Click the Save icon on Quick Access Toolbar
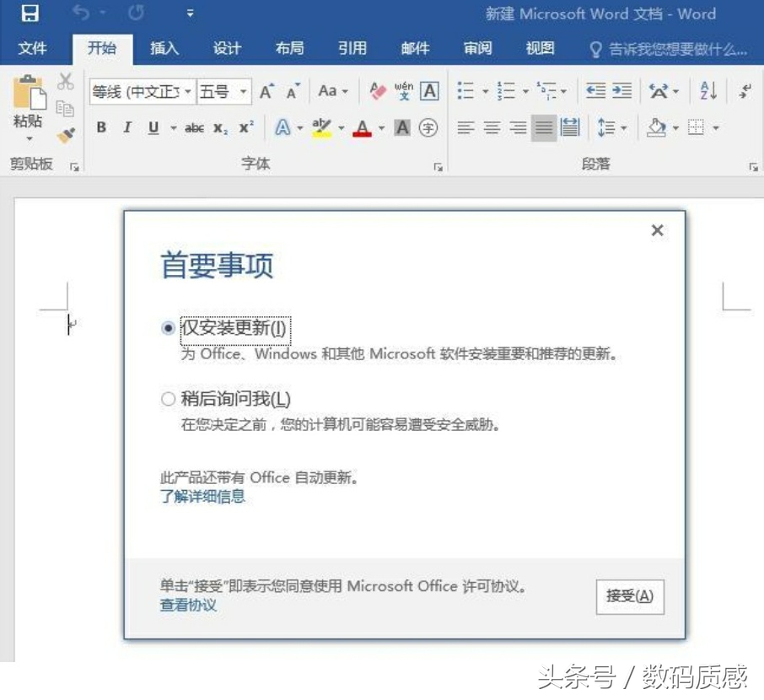764x700 pixels. [x=31, y=13]
